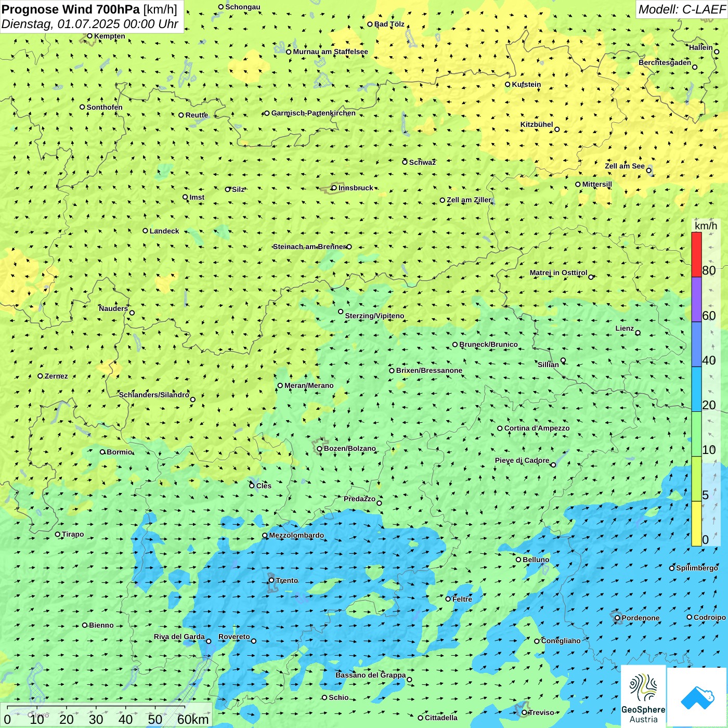This screenshot has height=728, width=728.
Task: Click the 'Codroipo' label
Action: (x=710, y=617)
